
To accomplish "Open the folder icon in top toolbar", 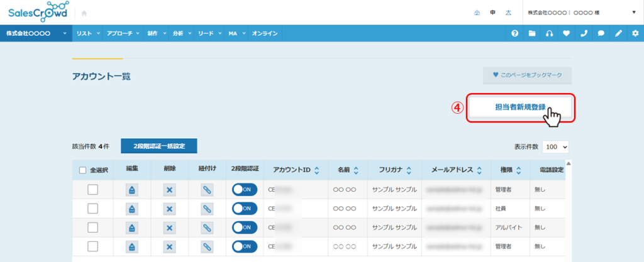I will [532, 33].
